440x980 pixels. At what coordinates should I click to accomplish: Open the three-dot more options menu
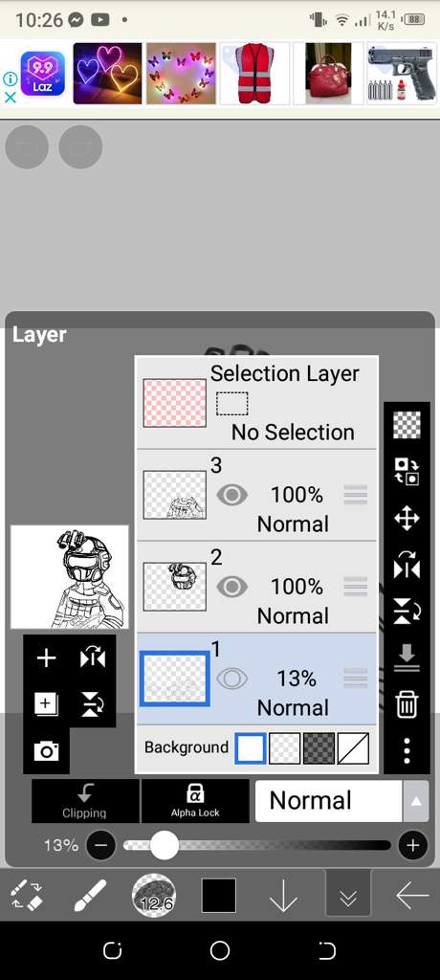pyautogui.click(x=407, y=750)
